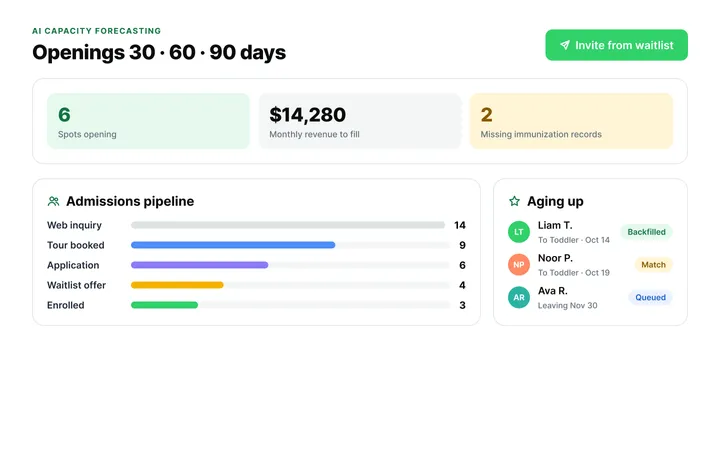The height and width of the screenshot is (450, 720).
Task: Click the count 6 in the Application row
Action: [462, 265]
